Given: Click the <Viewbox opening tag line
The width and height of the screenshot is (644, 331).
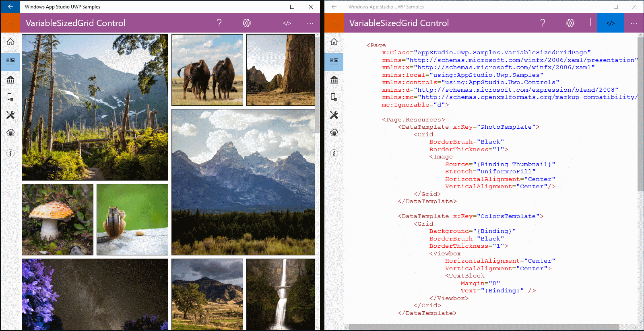Looking at the screenshot, I should click(445, 254).
